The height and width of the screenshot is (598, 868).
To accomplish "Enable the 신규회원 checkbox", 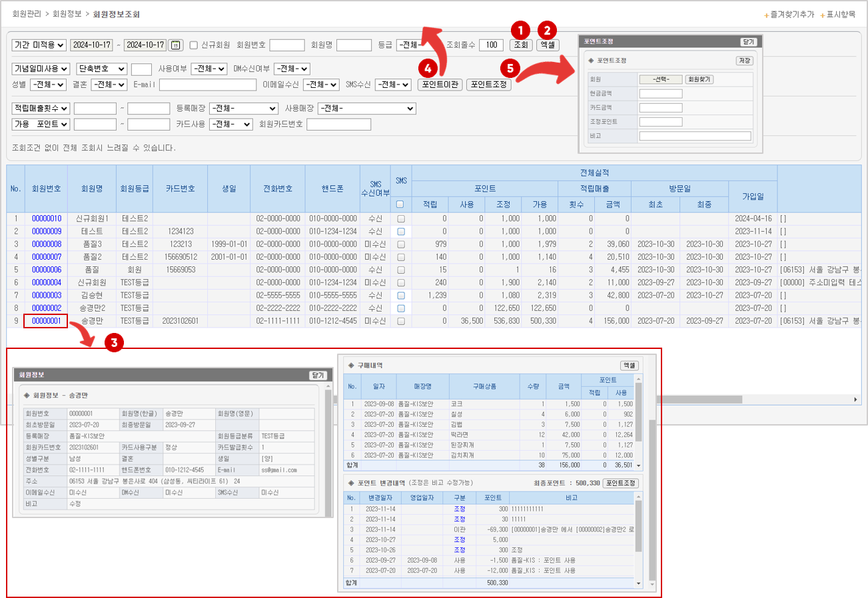I will click(194, 45).
